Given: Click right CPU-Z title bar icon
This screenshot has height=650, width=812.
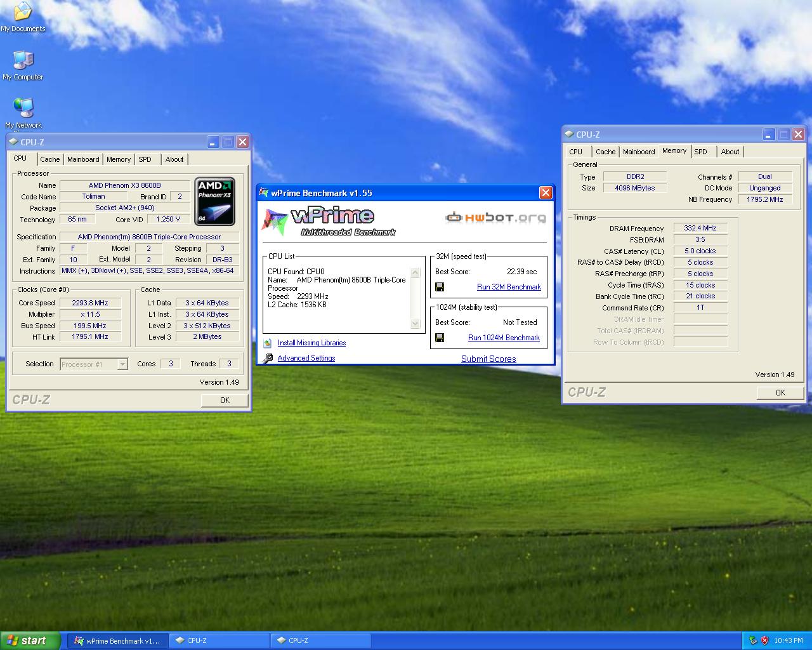Looking at the screenshot, I should (569, 134).
